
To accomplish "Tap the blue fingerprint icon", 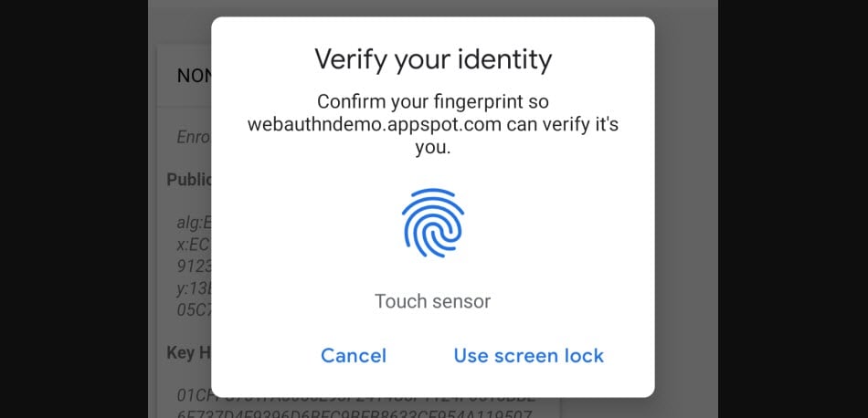I will click(433, 223).
